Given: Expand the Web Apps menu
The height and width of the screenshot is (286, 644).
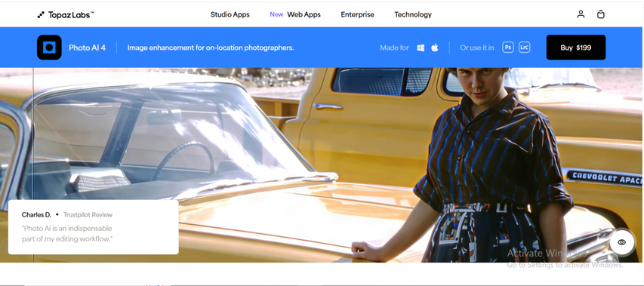Looking at the screenshot, I should point(304,14).
